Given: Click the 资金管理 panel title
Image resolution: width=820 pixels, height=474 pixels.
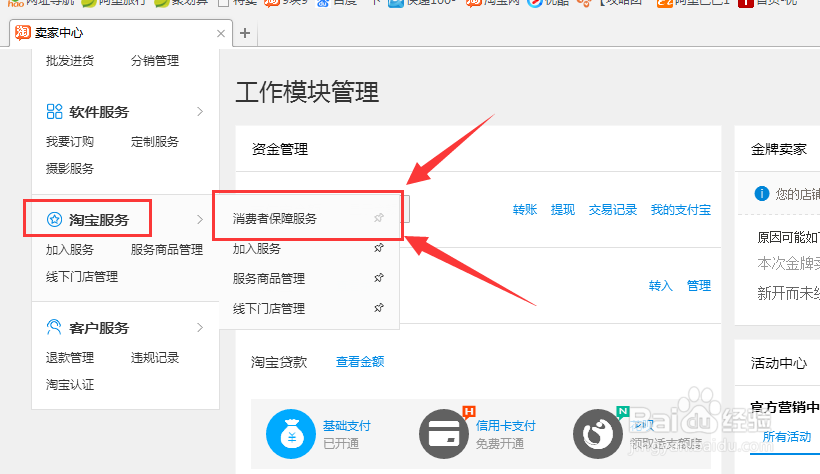Looking at the screenshot, I should 280,150.
